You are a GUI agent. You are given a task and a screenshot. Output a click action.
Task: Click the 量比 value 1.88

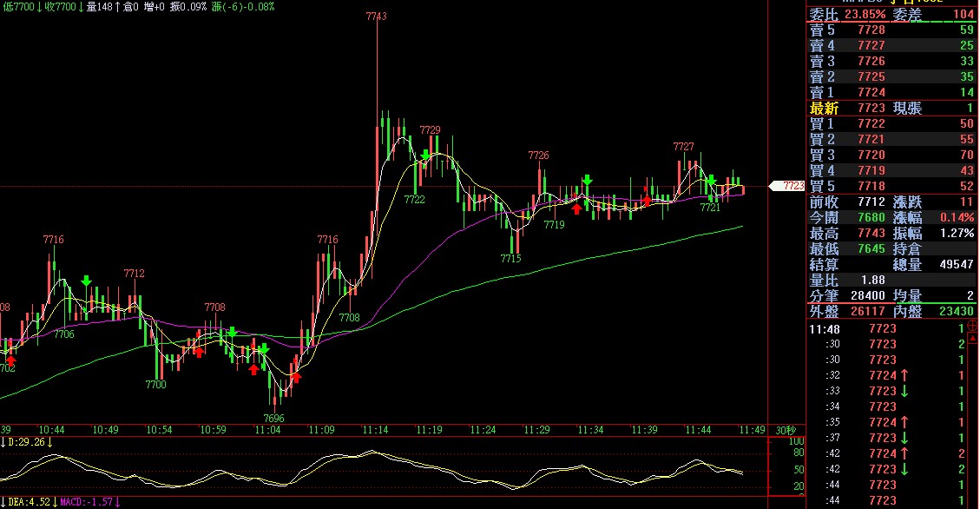[x=872, y=281]
